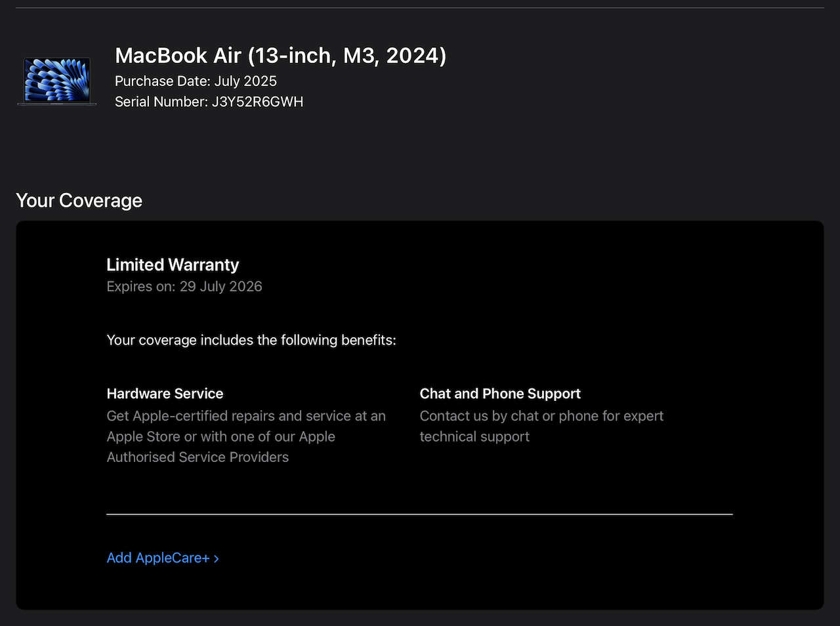Image resolution: width=840 pixels, height=626 pixels.
Task: Click the Limited Warranty heading
Action: click(x=173, y=264)
